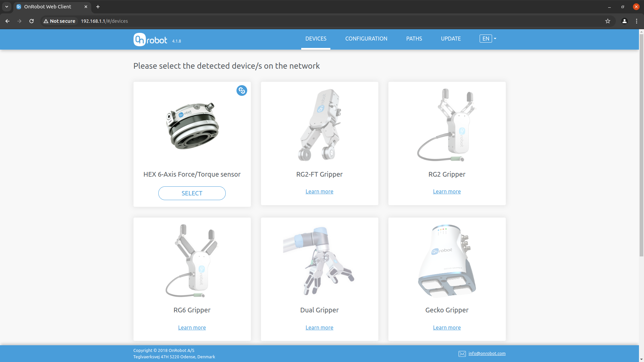
Task: Click the RG6 Gripper title text
Action: pos(192,310)
